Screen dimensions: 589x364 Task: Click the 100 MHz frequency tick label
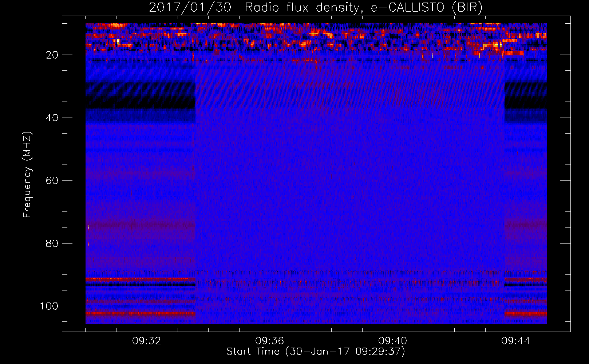(49, 306)
